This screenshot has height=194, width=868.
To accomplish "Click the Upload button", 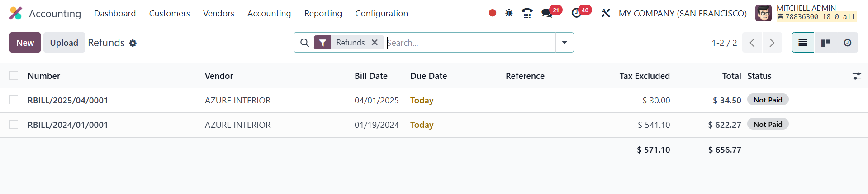I will coord(64,43).
